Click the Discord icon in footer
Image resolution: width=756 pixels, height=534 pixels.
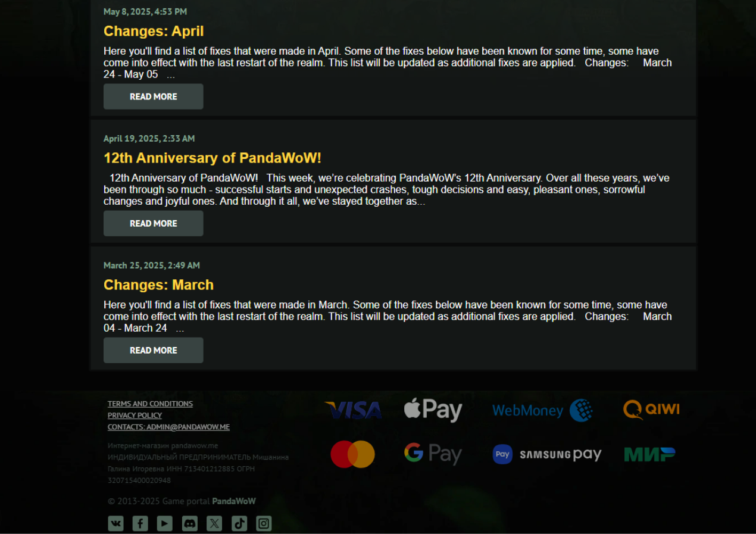click(x=190, y=523)
